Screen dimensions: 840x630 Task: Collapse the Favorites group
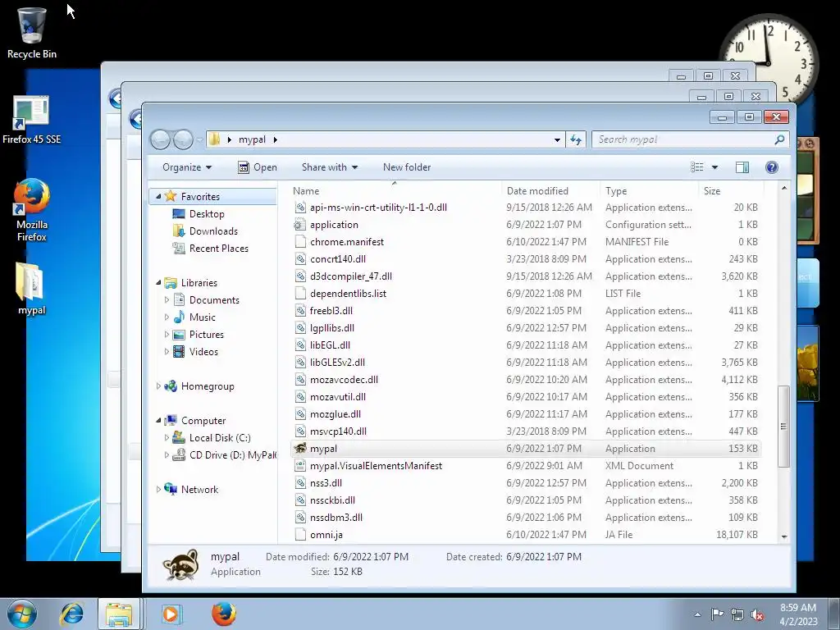click(x=158, y=197)
